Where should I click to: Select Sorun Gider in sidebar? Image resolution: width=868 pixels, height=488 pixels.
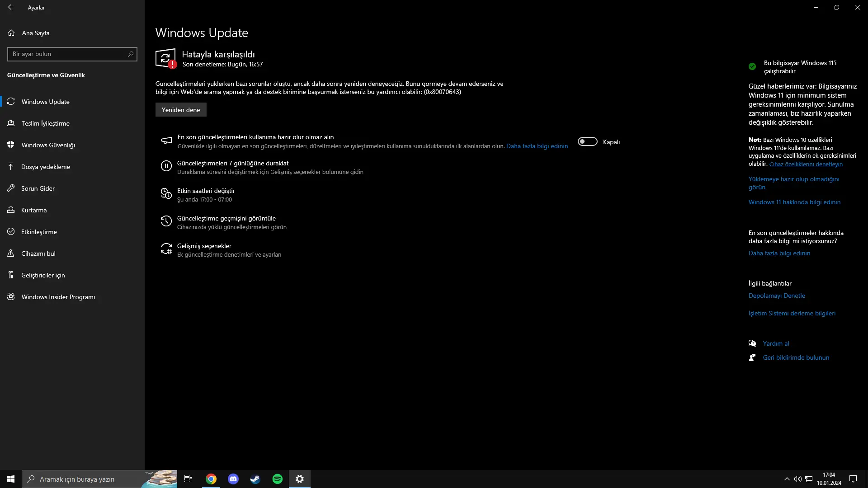(x=72, y=188)
